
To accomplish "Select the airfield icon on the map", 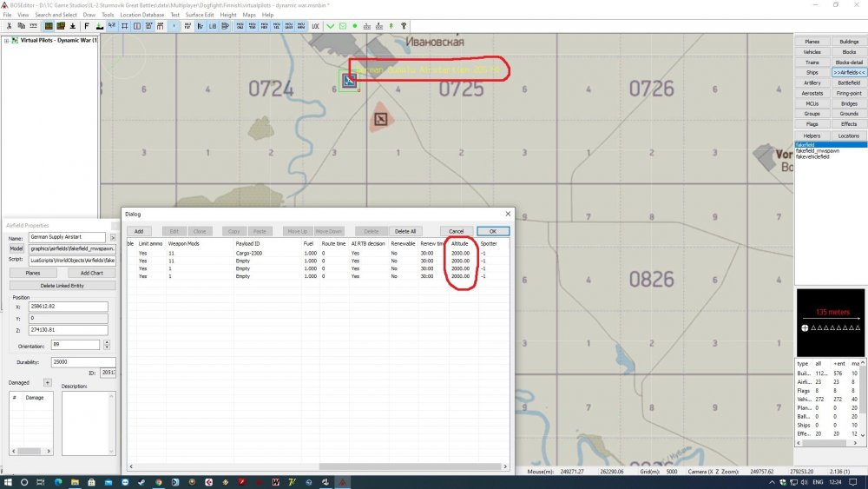I will pyautogui.click(x=349, y=82).
